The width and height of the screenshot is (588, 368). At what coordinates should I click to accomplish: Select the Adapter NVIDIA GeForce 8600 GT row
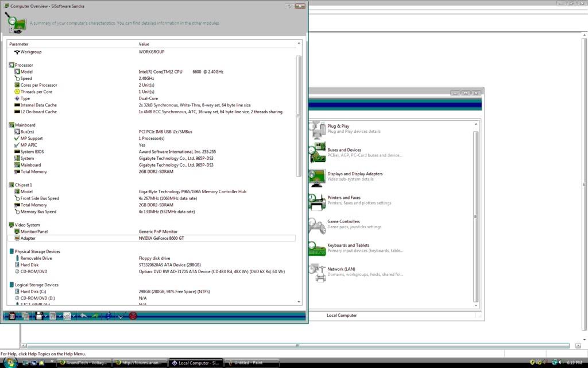pyautogui.click(x=152, y=238)
